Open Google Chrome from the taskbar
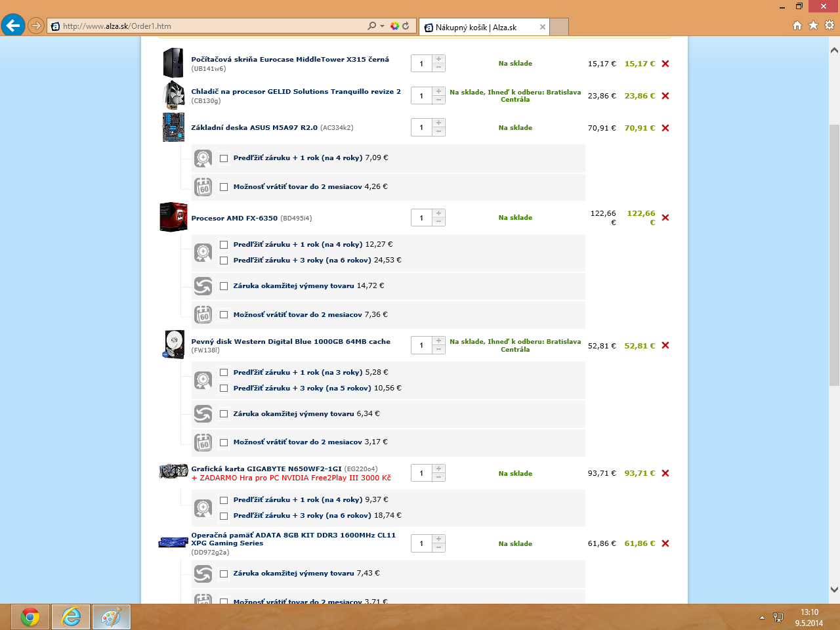This screenshot has width=840, height=630. coord(30,617)
